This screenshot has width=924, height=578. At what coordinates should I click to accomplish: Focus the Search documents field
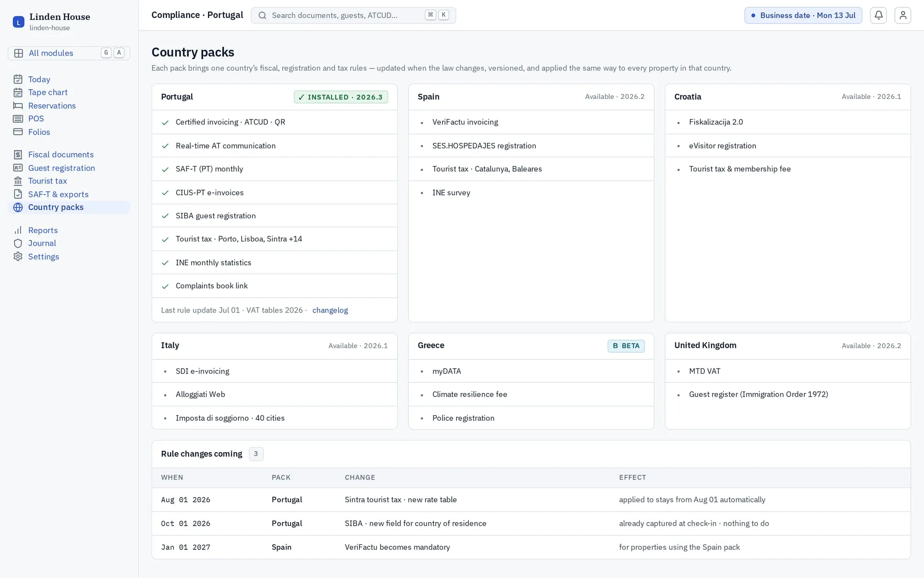pos(353,15)
